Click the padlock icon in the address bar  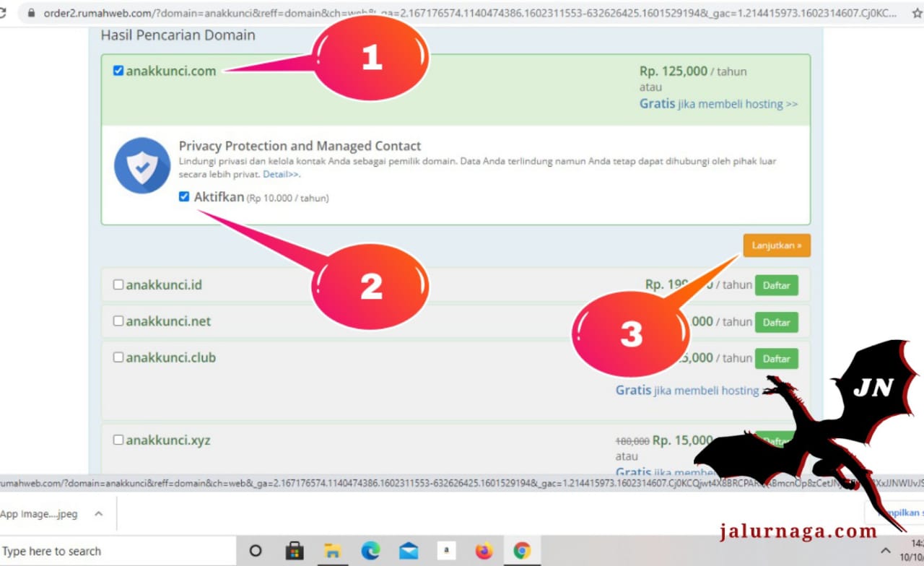(30, 13)
